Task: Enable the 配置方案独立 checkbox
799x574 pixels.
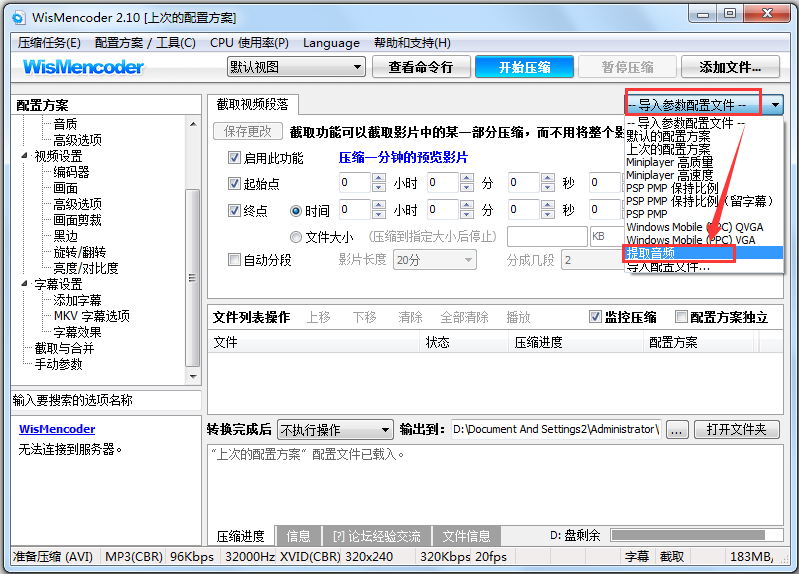Action: (681, 317)
